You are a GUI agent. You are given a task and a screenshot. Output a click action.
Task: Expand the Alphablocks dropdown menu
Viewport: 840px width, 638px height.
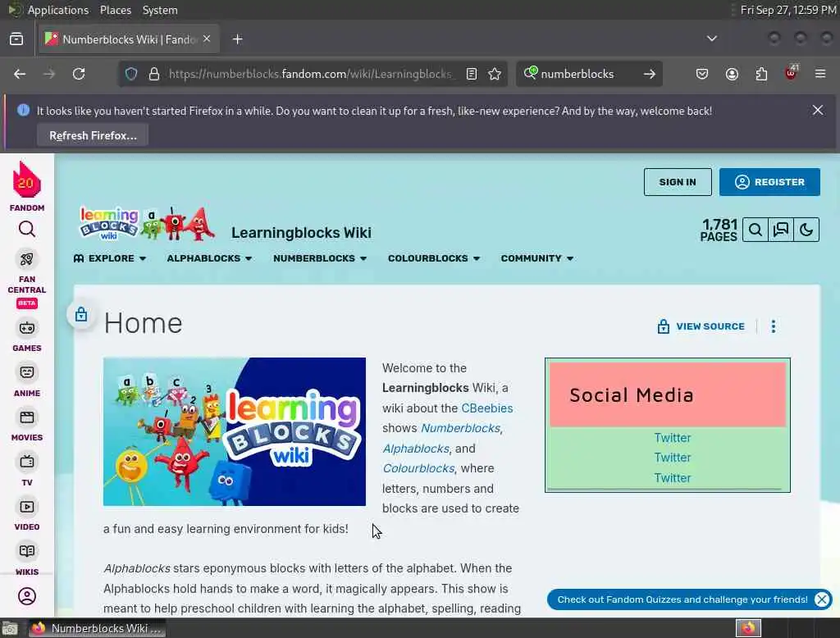[209, 258]
